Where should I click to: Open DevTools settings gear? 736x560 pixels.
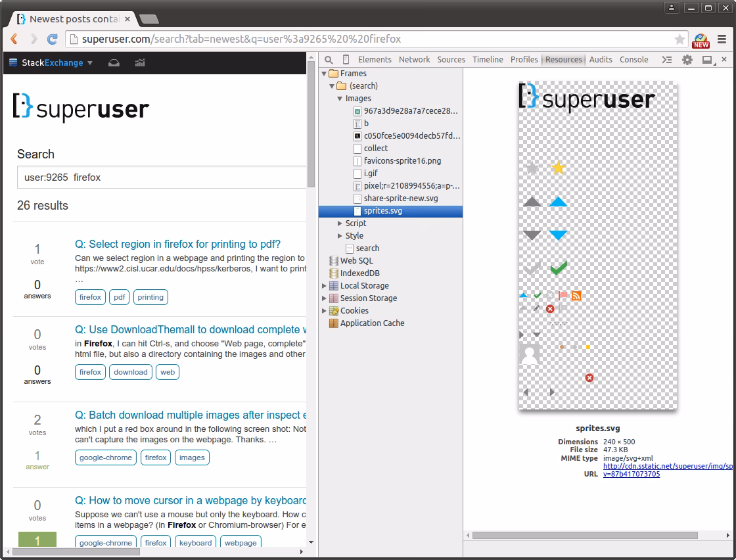687,60
